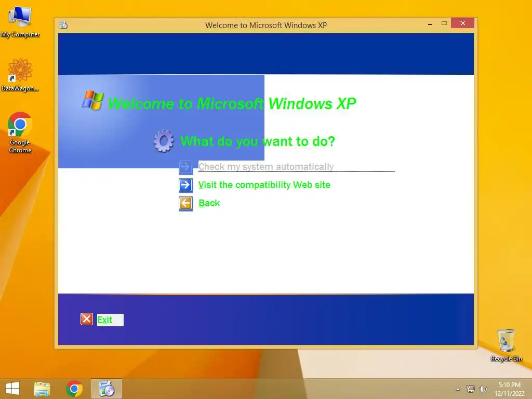Image resolution: width=532 pixels, height=399 pixels.
Task: Open the network tray icon
Action: click(471, 389)
